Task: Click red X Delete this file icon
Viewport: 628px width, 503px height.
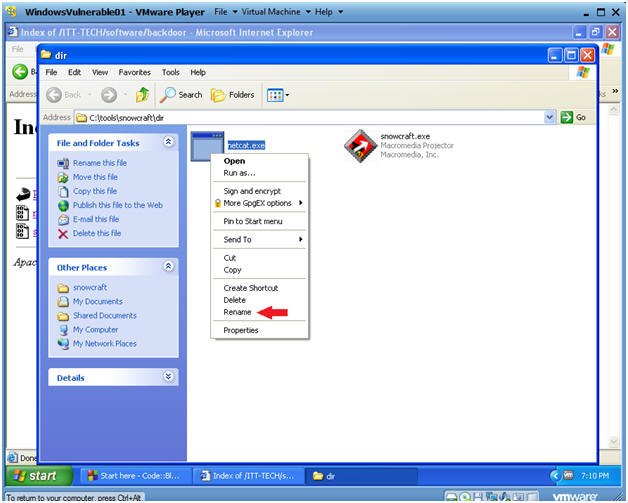Action: [x=63, y=233]
